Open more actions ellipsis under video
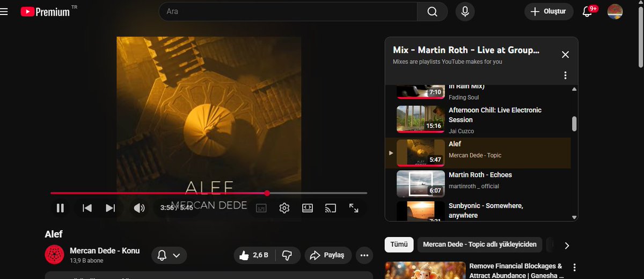The image size is (644, 279). (x=364, y=255)
